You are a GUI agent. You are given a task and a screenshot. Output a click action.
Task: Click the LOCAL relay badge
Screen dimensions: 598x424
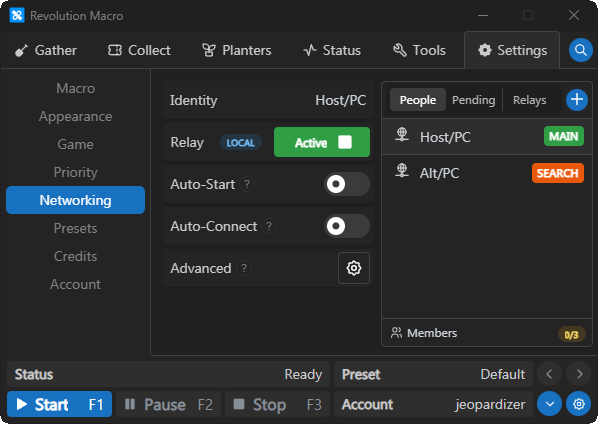pyautogui.click(x=241, y=143)
